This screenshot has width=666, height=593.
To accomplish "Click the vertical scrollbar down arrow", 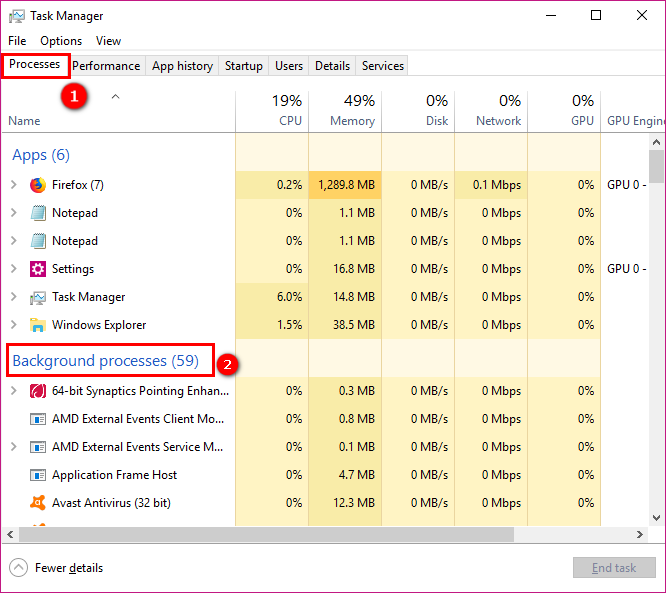I will pyautogui.click(x=656, y=518).
